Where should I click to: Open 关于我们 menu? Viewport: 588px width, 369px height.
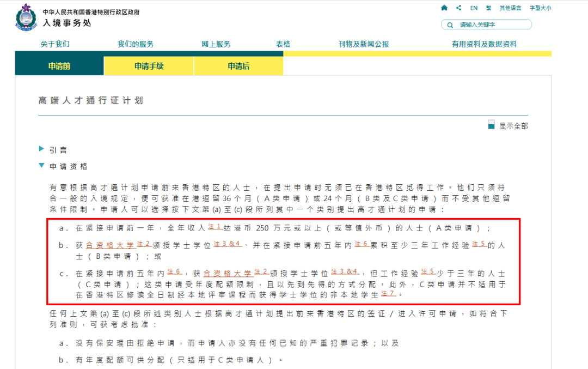tap(55, 44)
